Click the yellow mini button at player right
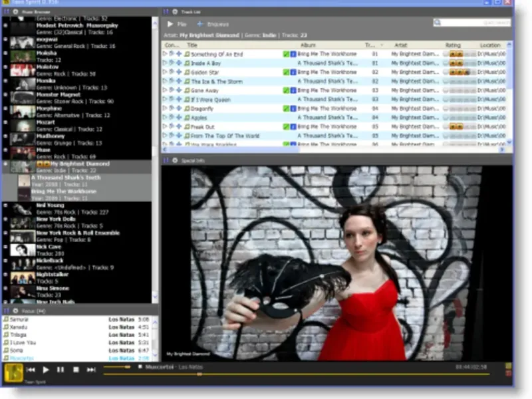The height and width of the screenshot is (399, 532). click(508, 366)
